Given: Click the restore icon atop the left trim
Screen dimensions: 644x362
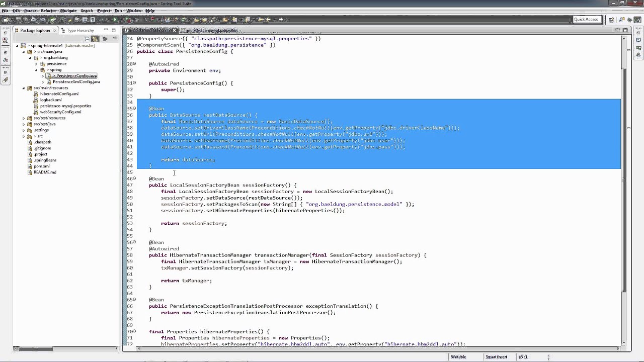Looking at the screenshot, I should 5,33.
